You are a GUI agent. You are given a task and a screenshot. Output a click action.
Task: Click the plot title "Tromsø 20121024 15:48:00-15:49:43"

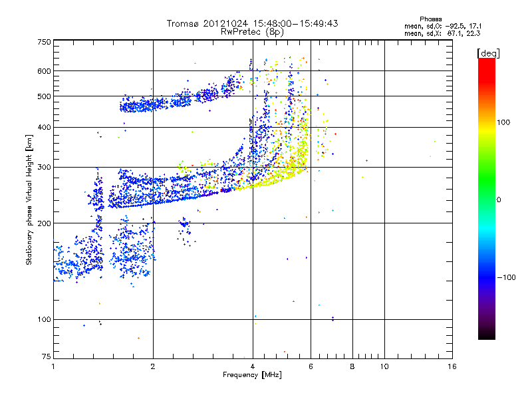coord(252,23)
